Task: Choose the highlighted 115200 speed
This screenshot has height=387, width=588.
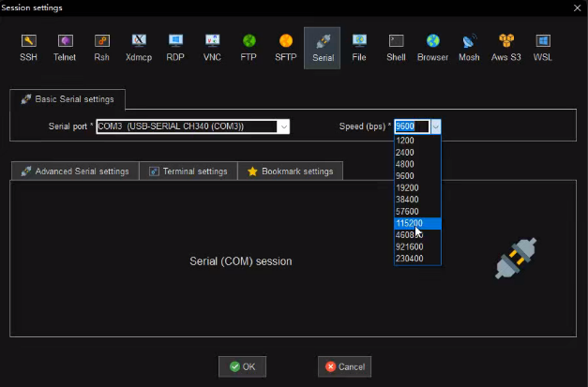Action: pyautogui.click(x=417, y=223)
